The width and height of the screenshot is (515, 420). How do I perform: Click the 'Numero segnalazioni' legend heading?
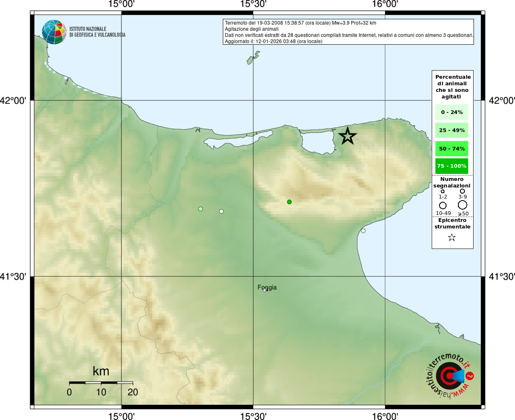tap(452, 183)
